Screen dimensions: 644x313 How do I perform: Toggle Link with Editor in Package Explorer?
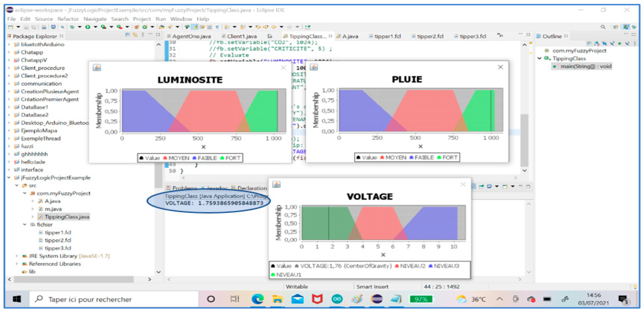[x=135, y=35]
